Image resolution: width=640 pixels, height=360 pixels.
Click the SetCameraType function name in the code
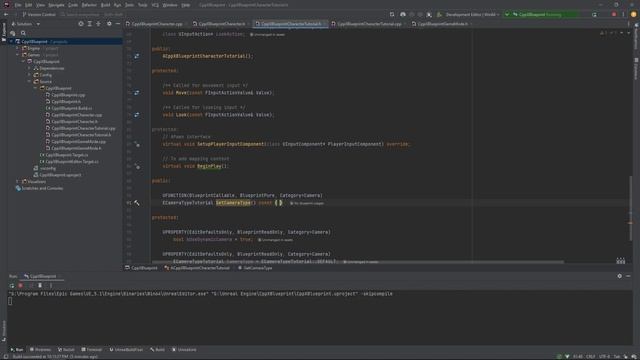click(233, 203)
